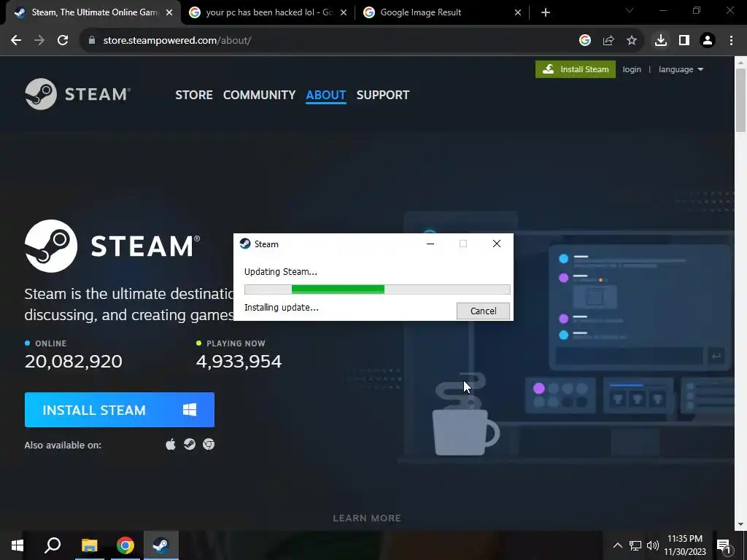Expand the language dropdown
747x560 pixels.
coord(681,69)
